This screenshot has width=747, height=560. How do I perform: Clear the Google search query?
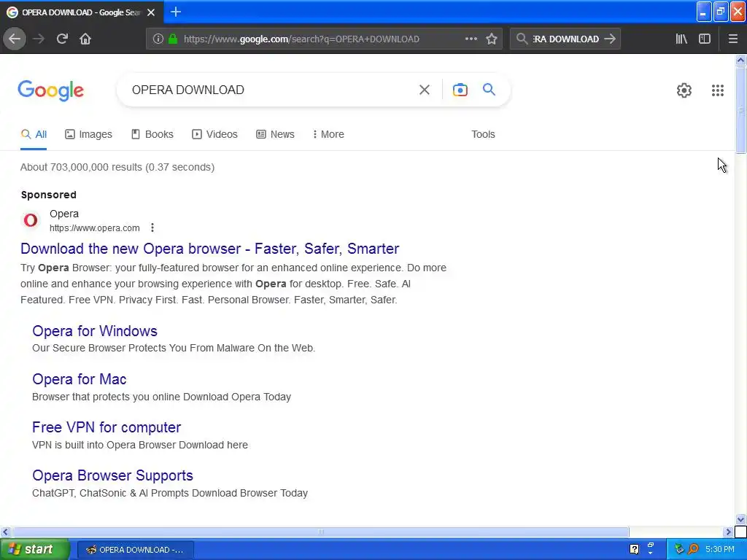click(424, 90)
